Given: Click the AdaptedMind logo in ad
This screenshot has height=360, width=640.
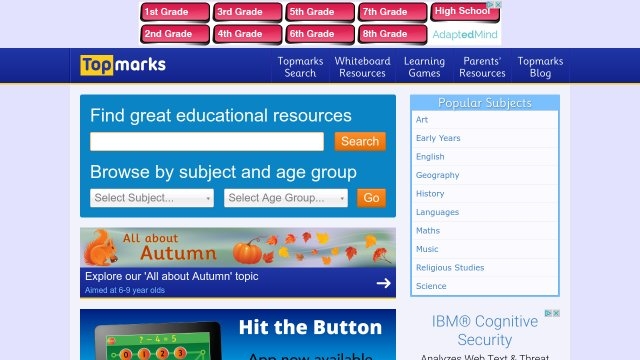Looking at the screenshot, I should (x=465, y=35).
